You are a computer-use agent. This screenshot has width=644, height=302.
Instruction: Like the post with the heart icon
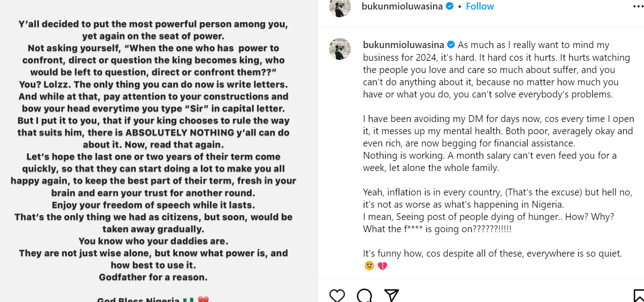point(337,296)
